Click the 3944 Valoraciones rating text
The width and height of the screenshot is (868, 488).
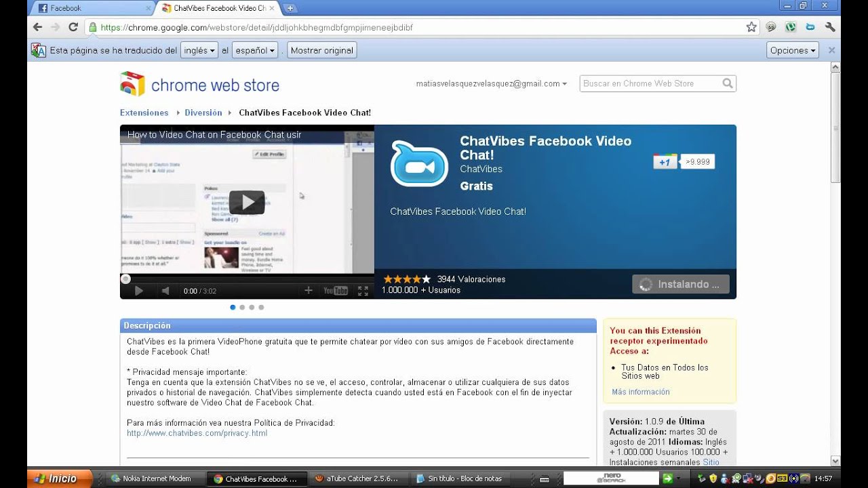pyautogui.click(x=471, y=279)
